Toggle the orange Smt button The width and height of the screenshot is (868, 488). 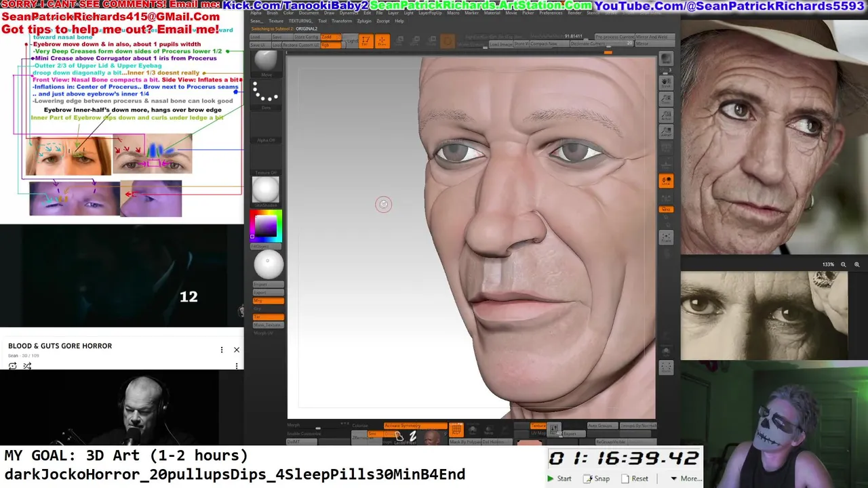point(374,434)
